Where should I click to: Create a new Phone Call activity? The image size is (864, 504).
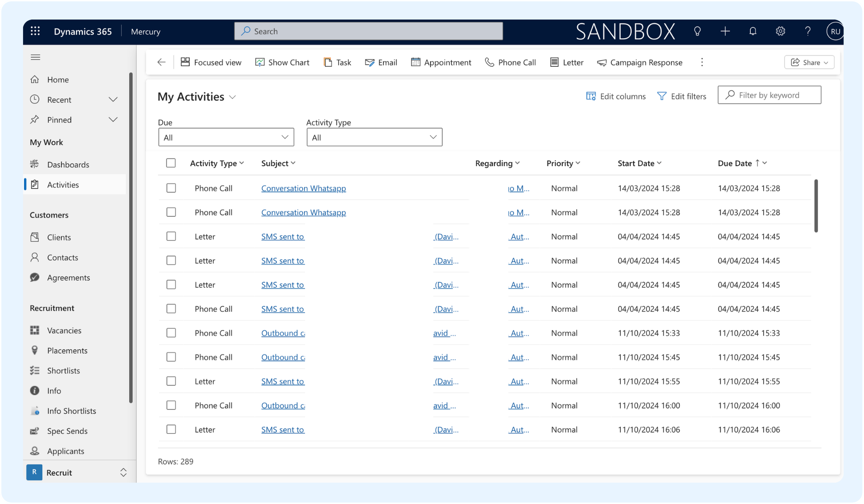(x=510, y=62)
